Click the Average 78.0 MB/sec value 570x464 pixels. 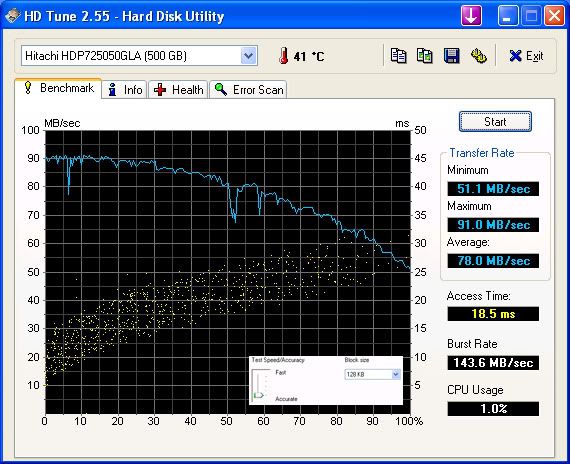click(x=493, y=261)
